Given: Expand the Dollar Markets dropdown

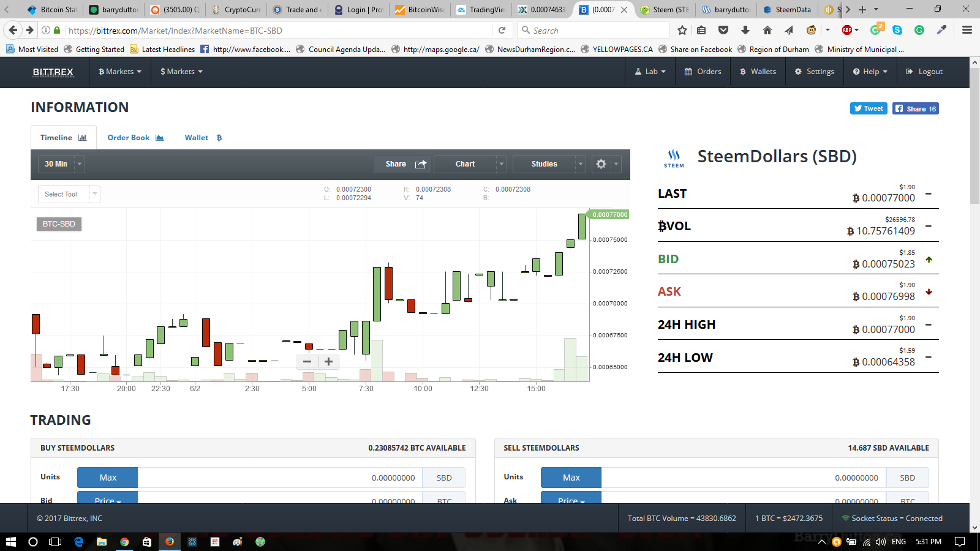Looking at the screenshot, I should click(181, 72).
